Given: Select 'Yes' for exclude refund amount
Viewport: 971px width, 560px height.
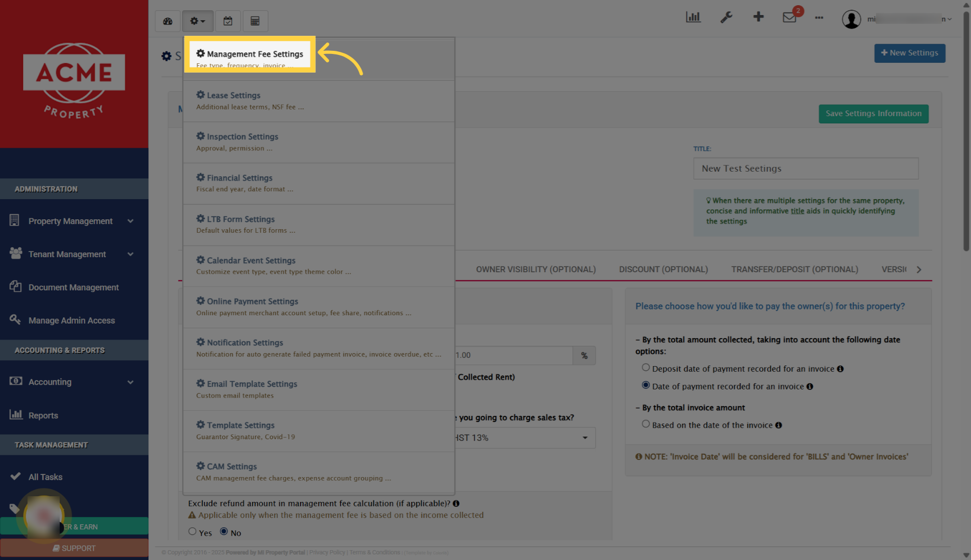Looking at the screenshot, I should click(192, 531).
